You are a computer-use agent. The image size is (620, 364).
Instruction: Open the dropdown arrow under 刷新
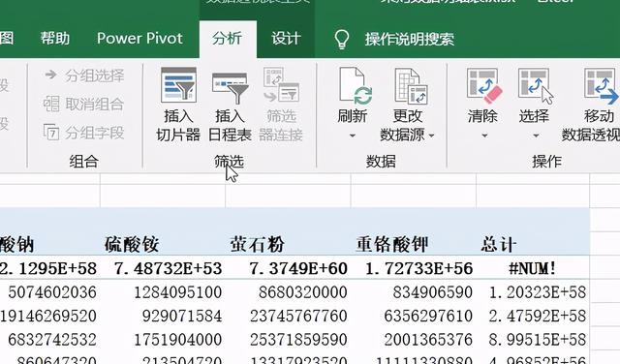[353, 136]
